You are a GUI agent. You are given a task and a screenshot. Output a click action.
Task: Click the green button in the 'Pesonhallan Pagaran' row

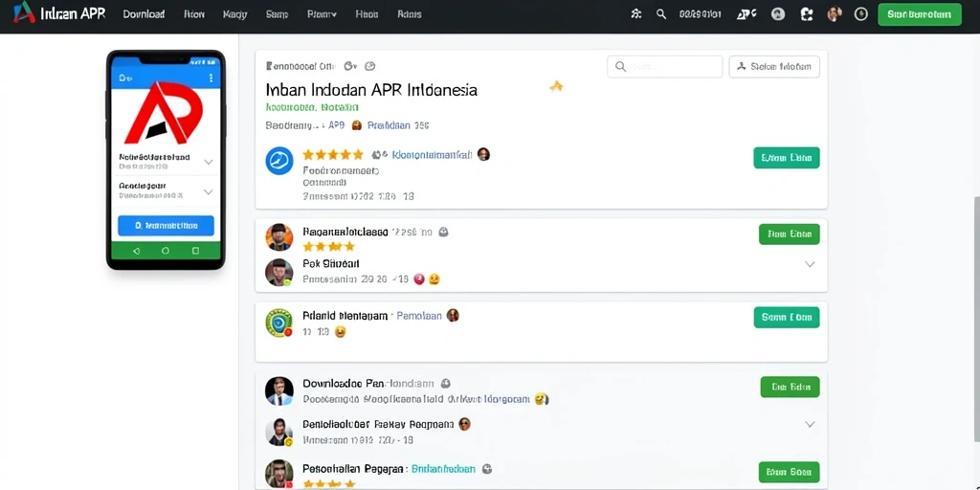click(x=789, y=472)
